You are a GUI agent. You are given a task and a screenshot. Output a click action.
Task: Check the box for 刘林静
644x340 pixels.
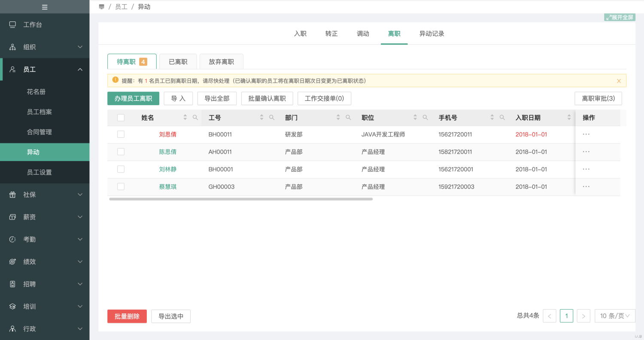[121, 169]
